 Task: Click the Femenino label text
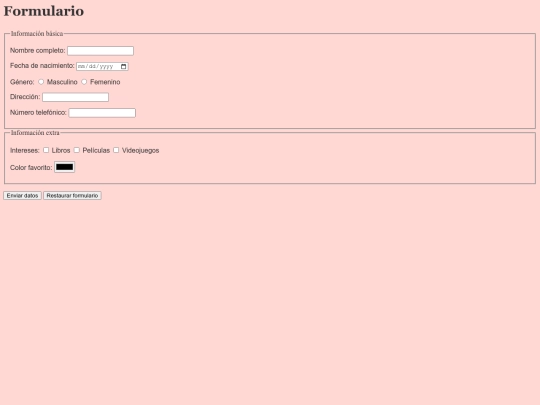pyautogui.click(x=105, y=82)
